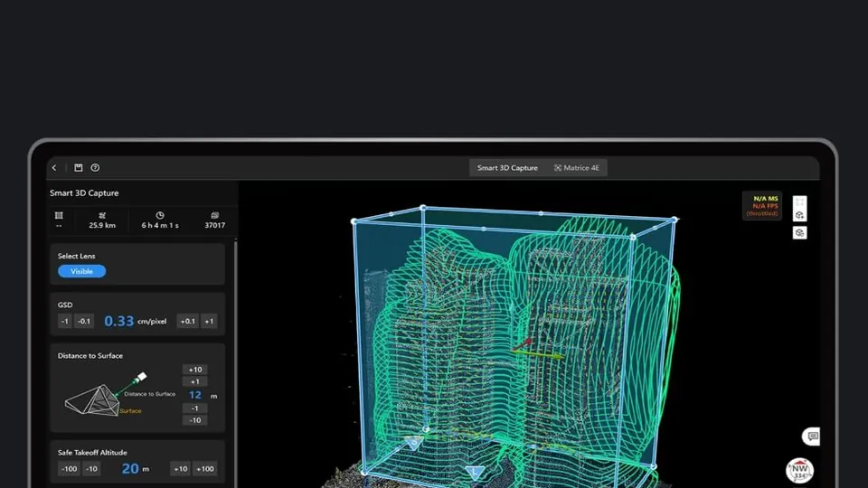Image resolution: width=868 pixels, height=488 pixels.
Task: Increase Distance to Surface by 1
Action: tap(195, 381)
